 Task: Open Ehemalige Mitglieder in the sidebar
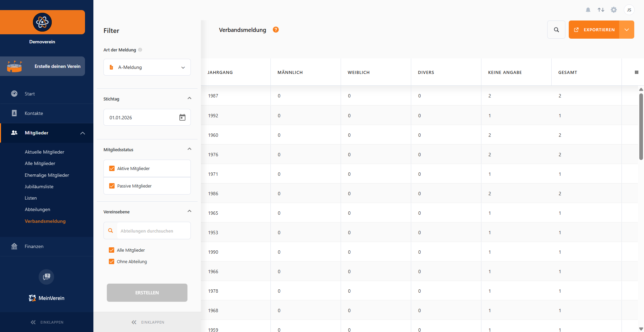pyautogui.click(x=47, y=175)
